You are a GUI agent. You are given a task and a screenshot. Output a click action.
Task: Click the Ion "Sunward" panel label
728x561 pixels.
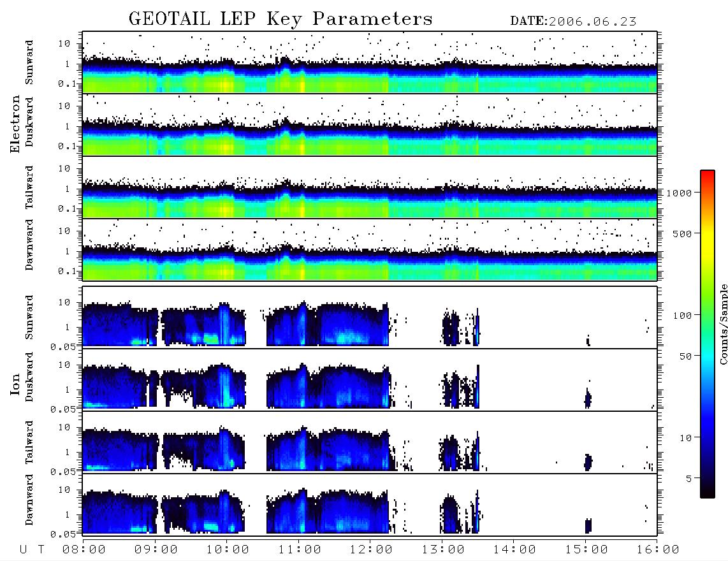click(29, 317)
